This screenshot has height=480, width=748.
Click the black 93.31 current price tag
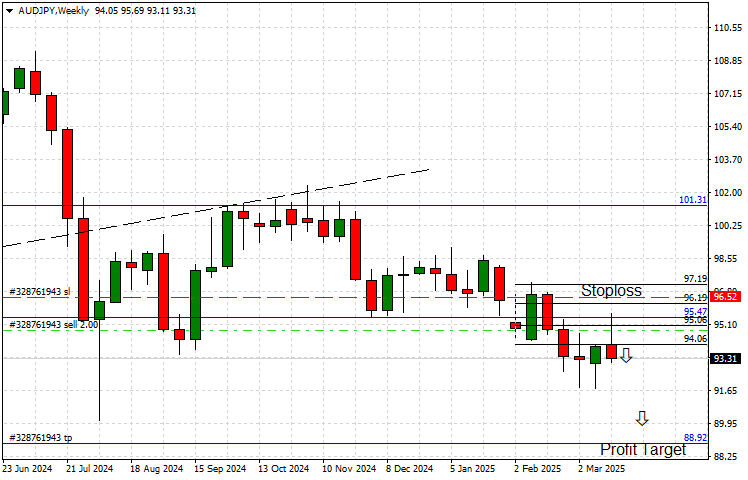(x=725, y=358)
